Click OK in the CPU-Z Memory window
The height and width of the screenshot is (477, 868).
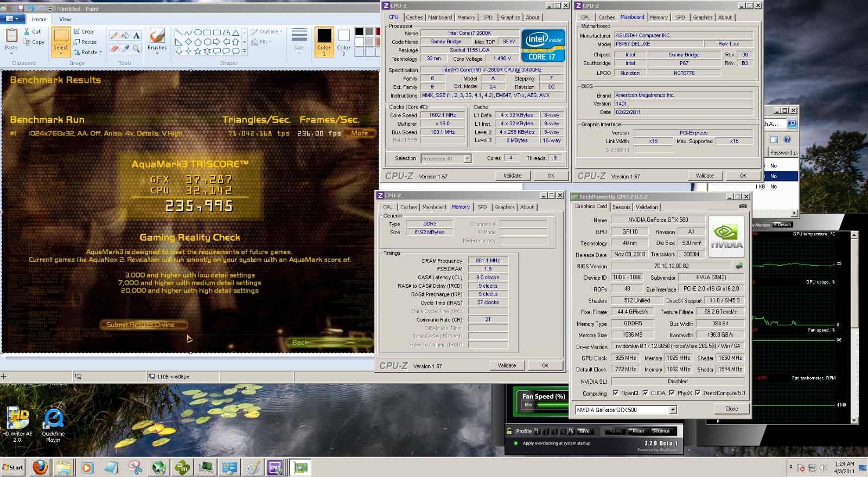(545, 365)
